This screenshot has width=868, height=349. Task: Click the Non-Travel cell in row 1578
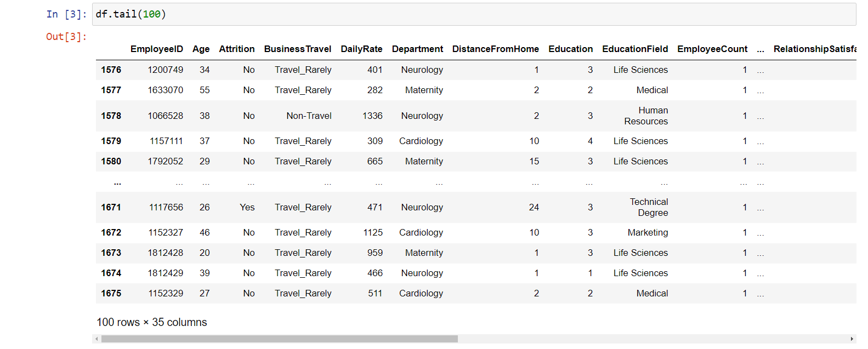coord(309,116)
